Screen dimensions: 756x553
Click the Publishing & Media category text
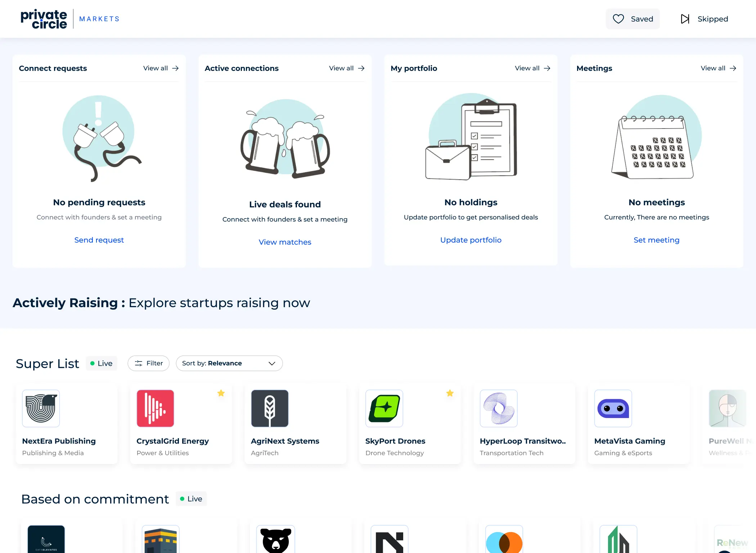[x=53, y=453]
